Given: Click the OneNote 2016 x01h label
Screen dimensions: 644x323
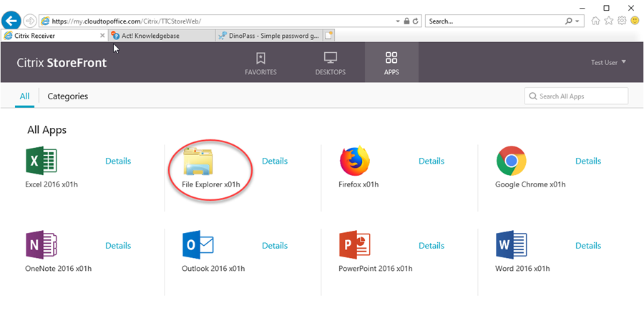Looking at the screenshot, I should click(59, 269).
